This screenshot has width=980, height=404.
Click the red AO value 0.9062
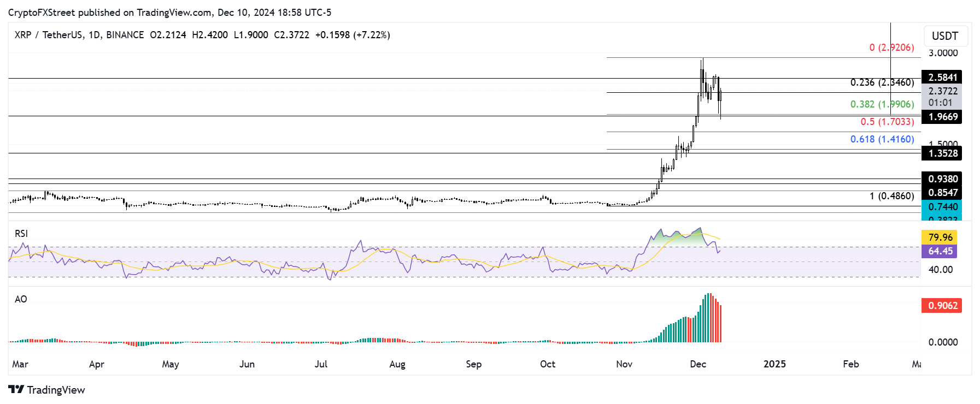pos(942,306)
